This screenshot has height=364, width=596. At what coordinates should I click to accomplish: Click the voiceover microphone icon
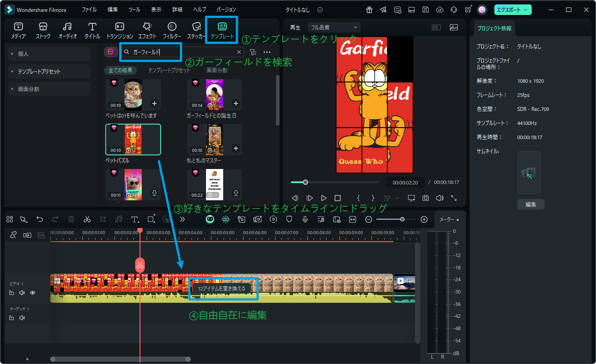click(x=305, y=219)
